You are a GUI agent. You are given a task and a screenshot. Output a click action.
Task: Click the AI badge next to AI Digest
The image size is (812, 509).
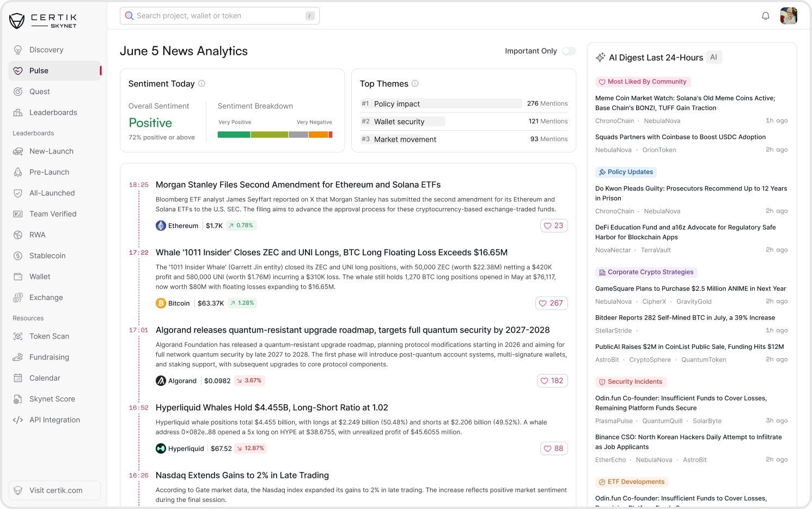pyautogui.click(x=713, y=57)
